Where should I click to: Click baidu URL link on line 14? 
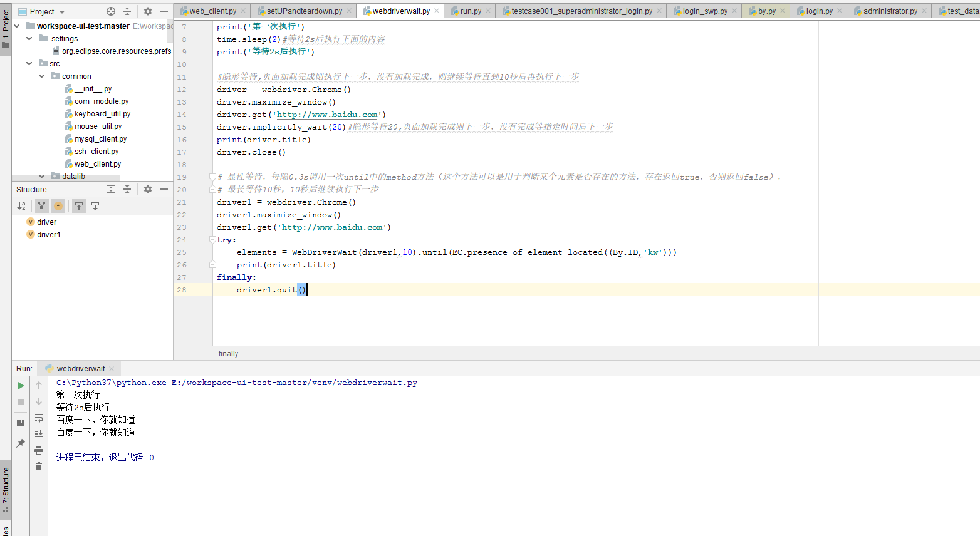coord(327,115)
